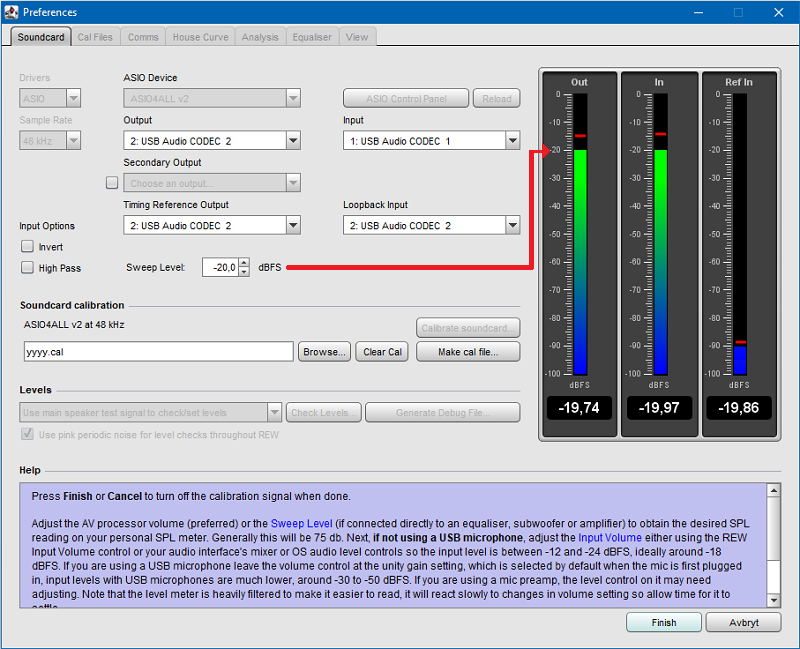
Task: Open the Comms tab
Action: 143,37
